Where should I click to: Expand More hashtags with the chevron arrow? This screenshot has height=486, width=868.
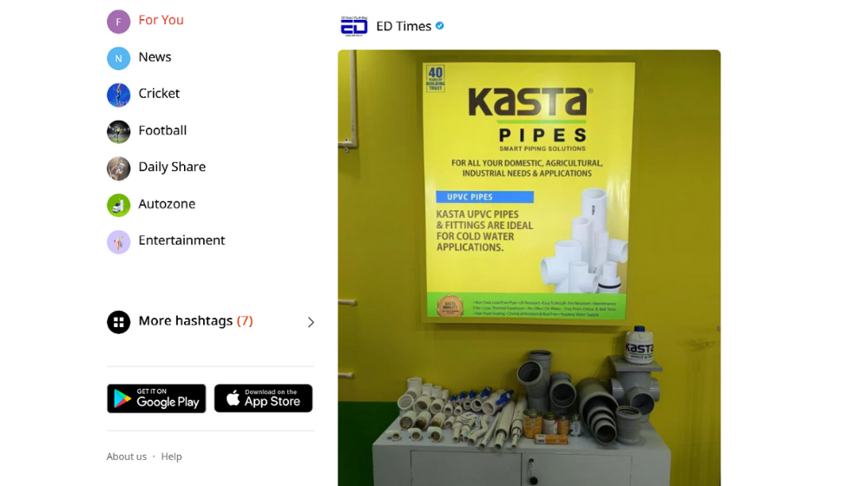coord(311,322)
